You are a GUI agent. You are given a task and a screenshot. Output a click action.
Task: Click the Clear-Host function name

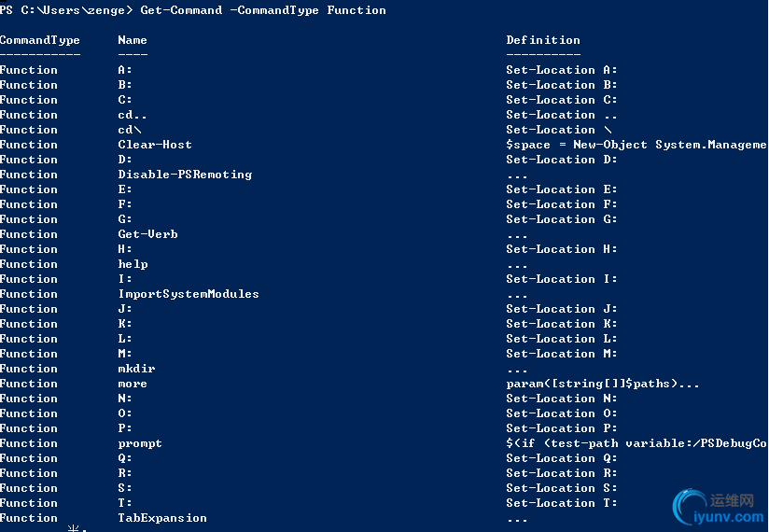pyautogui.click(x=155, y=145)
